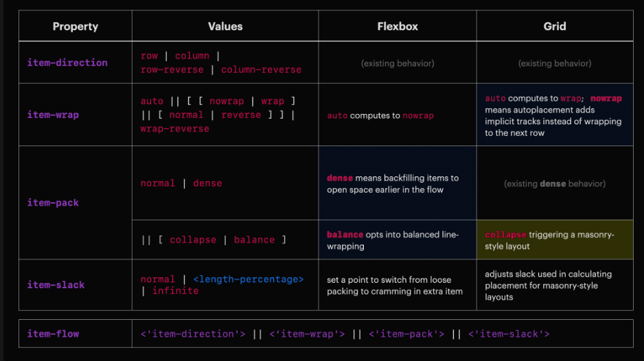Click bold 'dense' in the Flexbox description
644x361 pixels.
339,178
